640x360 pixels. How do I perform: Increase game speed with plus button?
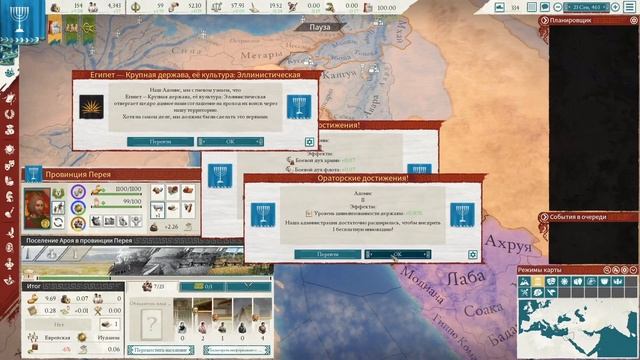click(x=616, y=7)
